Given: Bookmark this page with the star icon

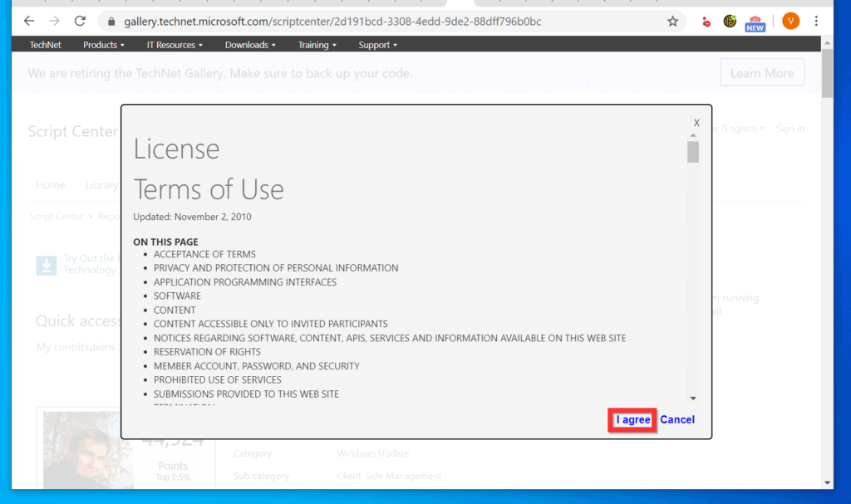Looking at the screenshot, I should pos(672,21).
